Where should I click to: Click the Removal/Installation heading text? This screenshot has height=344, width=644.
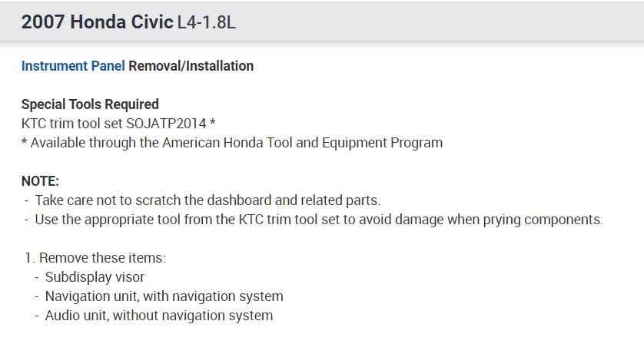(191, 66)
